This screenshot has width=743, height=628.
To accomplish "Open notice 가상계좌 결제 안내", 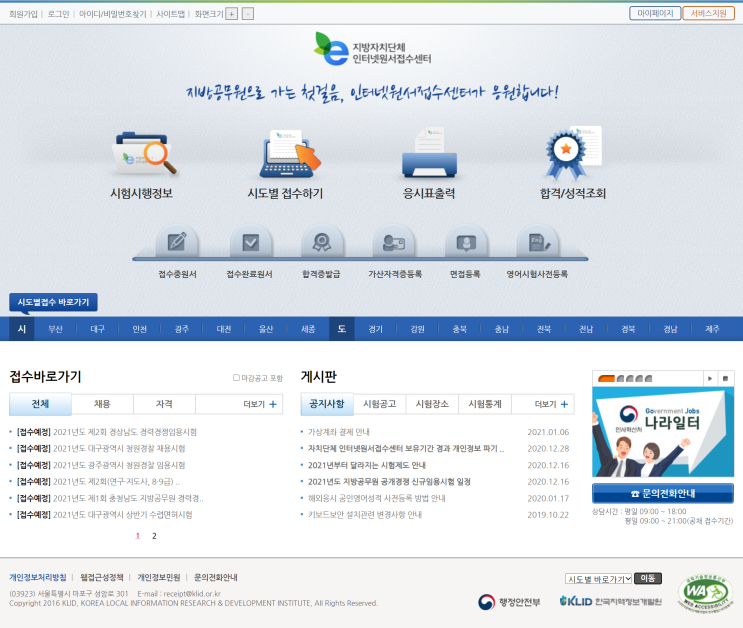I will (339, 432).
